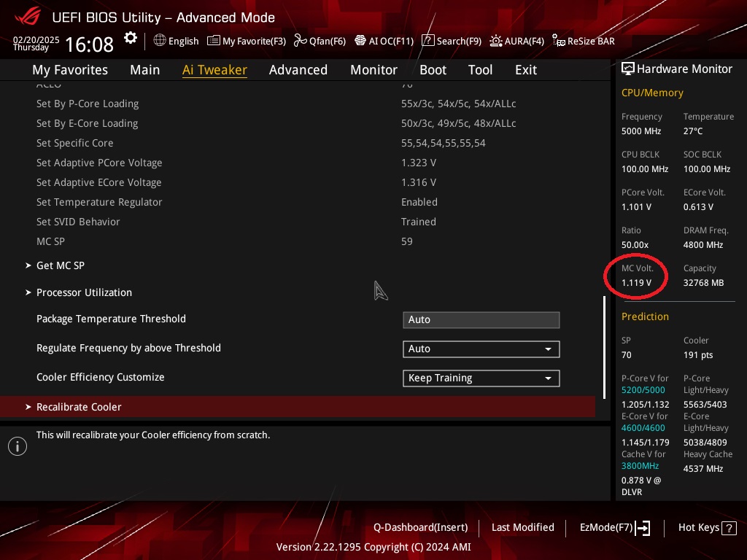Toggle ReSize BAR icon
Screen dimensions: 747x560
coord(558,40)
